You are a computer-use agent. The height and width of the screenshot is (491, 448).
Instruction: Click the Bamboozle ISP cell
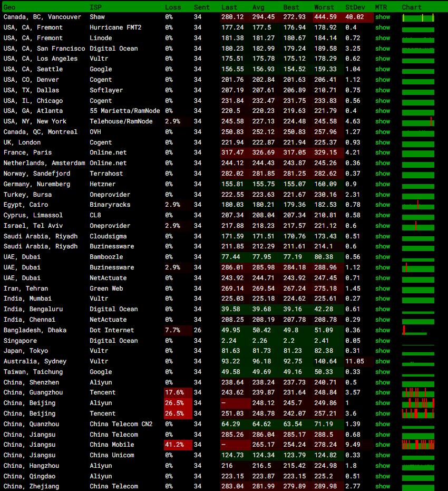pos(106,257)
